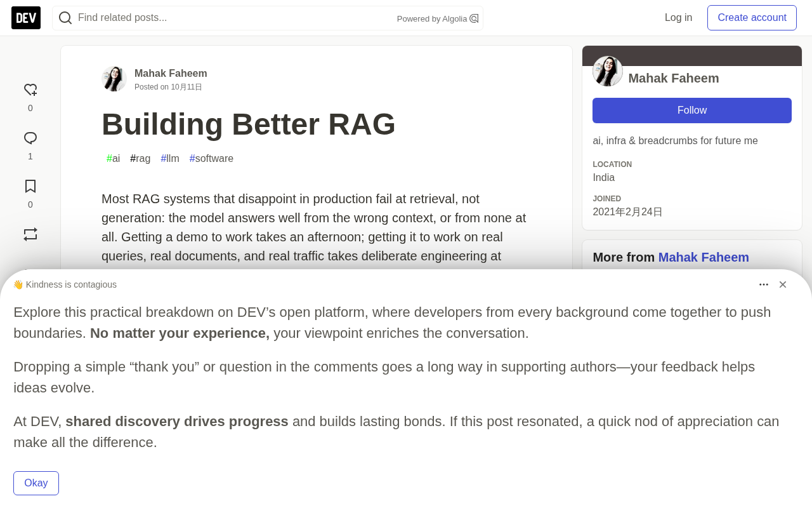Open Mahak Faheem link in More from

point(704,257)
